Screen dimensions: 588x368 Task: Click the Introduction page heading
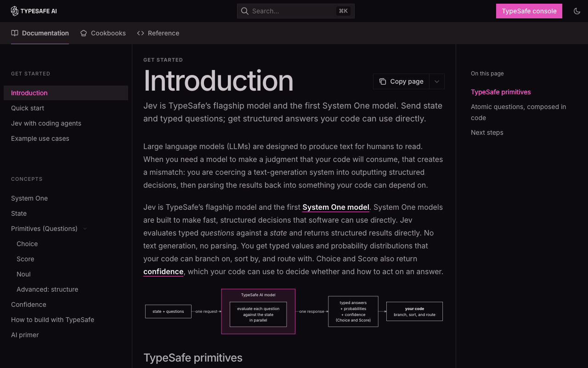coord(218,81)
